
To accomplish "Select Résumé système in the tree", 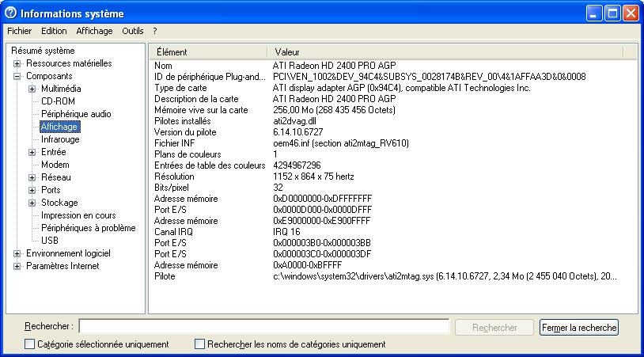I will pyautogui.click(x=43, y=51).
